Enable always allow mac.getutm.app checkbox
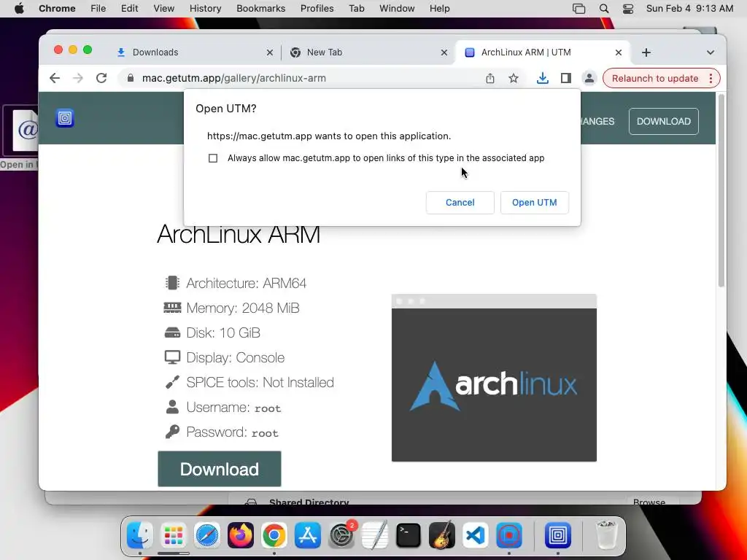 point(213,158)
